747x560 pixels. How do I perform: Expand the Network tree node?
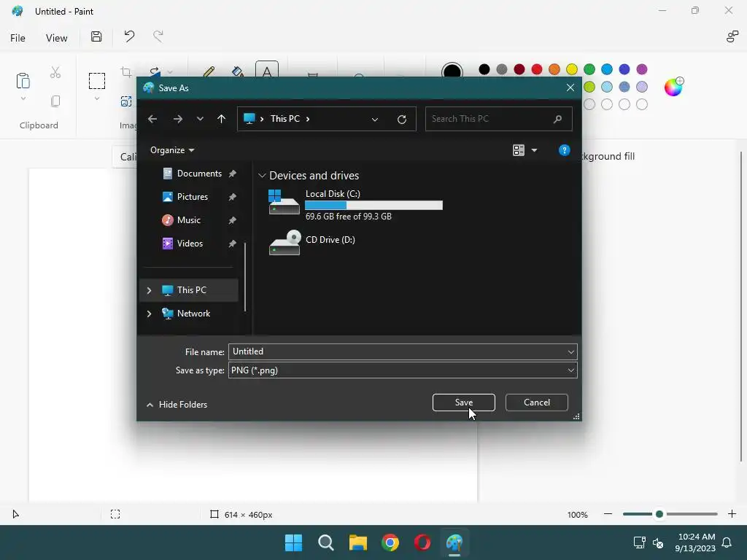pyautogui.click(x=149, y=314)
